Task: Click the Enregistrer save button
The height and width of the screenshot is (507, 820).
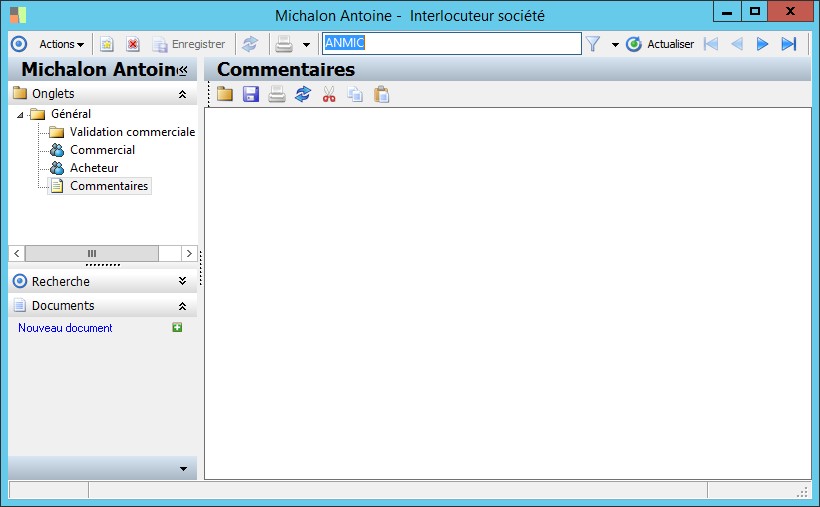Action: pos(189,44)
